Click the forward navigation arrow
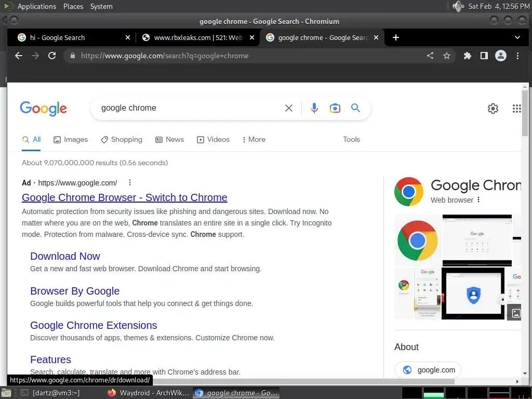Image resolution: width=532 pixels, height=399 pixels. point(35,56)
